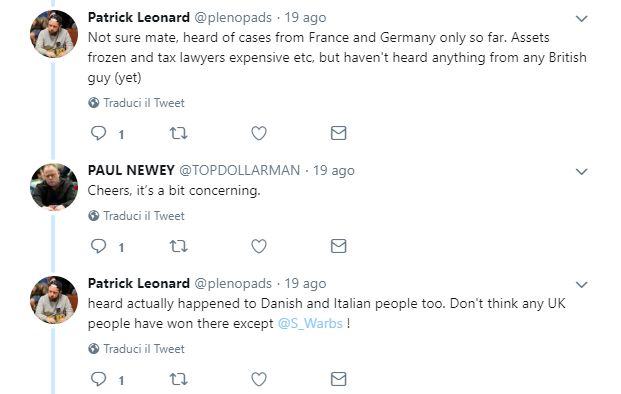Open more options chevron on first tweet

[581, 19]
